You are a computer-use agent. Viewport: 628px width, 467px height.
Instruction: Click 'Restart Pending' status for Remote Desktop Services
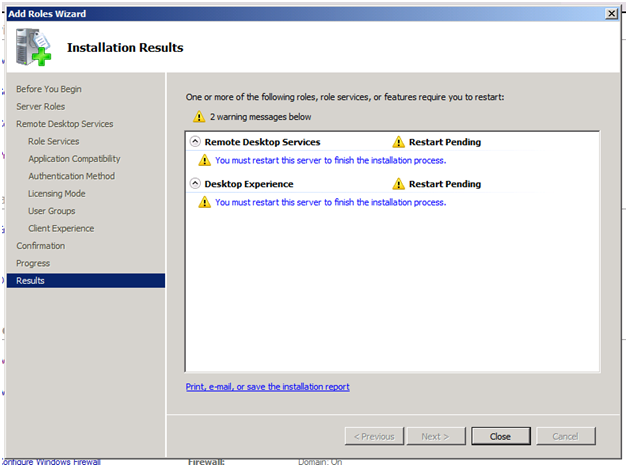[445, 142]
